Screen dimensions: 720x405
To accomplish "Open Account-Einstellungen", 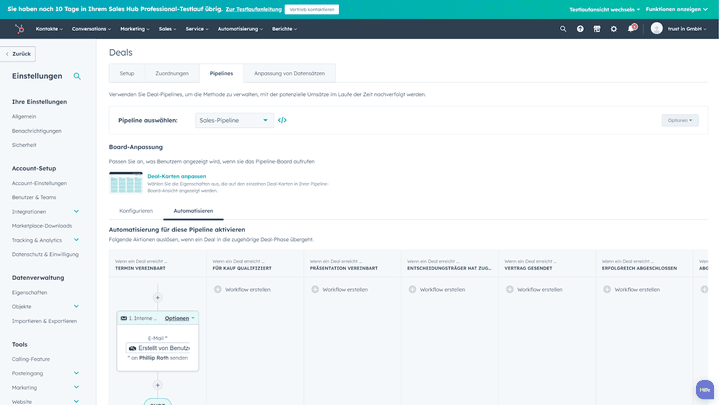I will click(39, 183).
